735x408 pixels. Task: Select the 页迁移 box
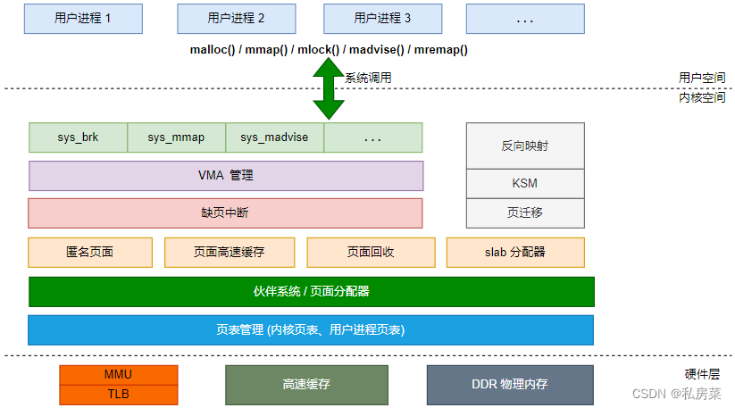pyautogui.click(x=525, y=213)
